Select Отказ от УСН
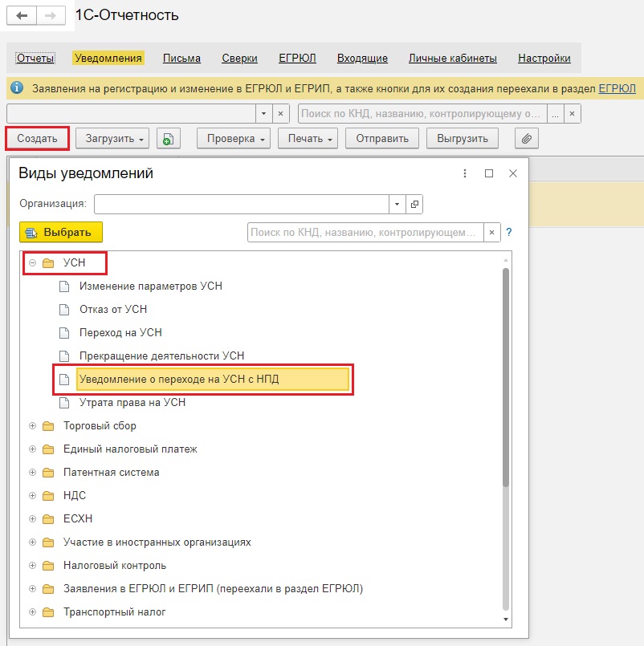Image resolution: width=644 pixels, height=646 pixels. pos(113,310)
